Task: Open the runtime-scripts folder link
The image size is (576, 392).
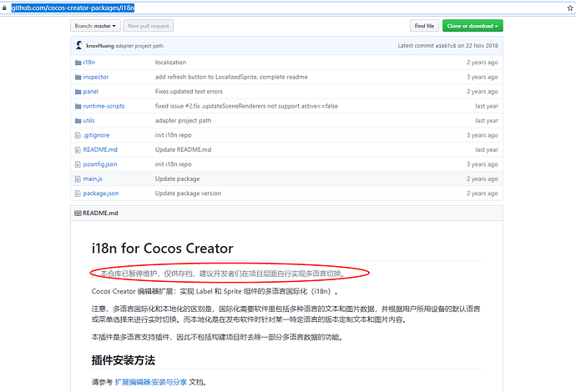Action: (104, 106)
